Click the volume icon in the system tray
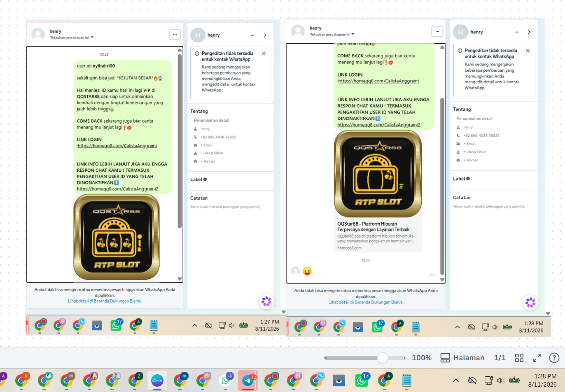 [501, 380]
